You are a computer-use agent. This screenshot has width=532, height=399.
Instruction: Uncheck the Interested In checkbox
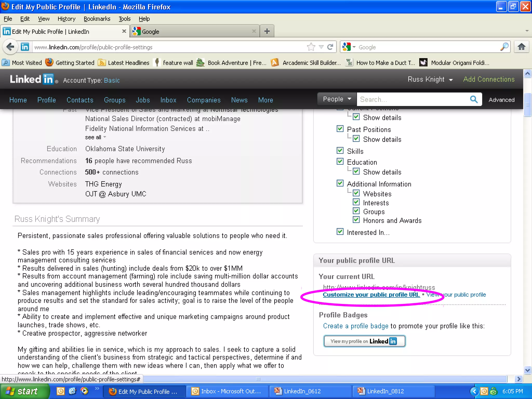[340, 232]
